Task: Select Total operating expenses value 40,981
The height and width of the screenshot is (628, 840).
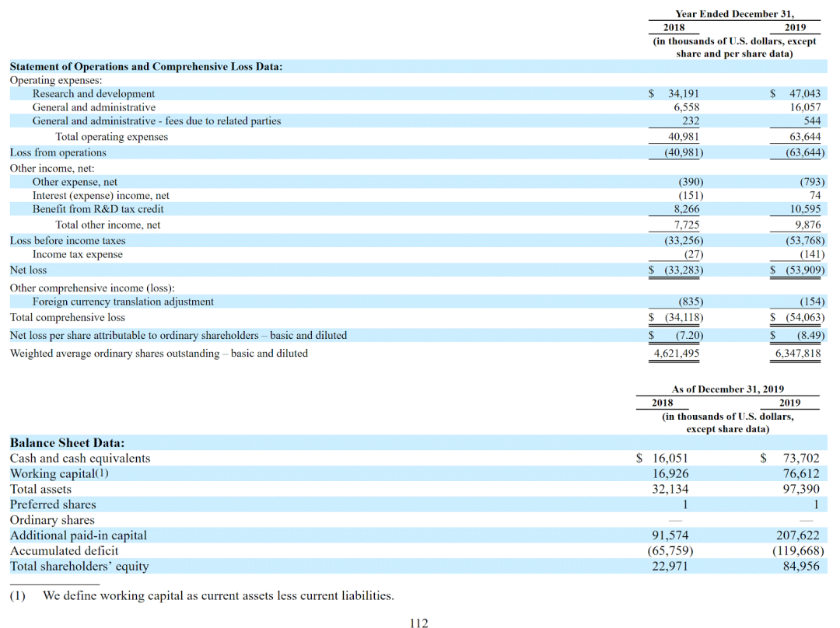Action: [x=683, y=137]
